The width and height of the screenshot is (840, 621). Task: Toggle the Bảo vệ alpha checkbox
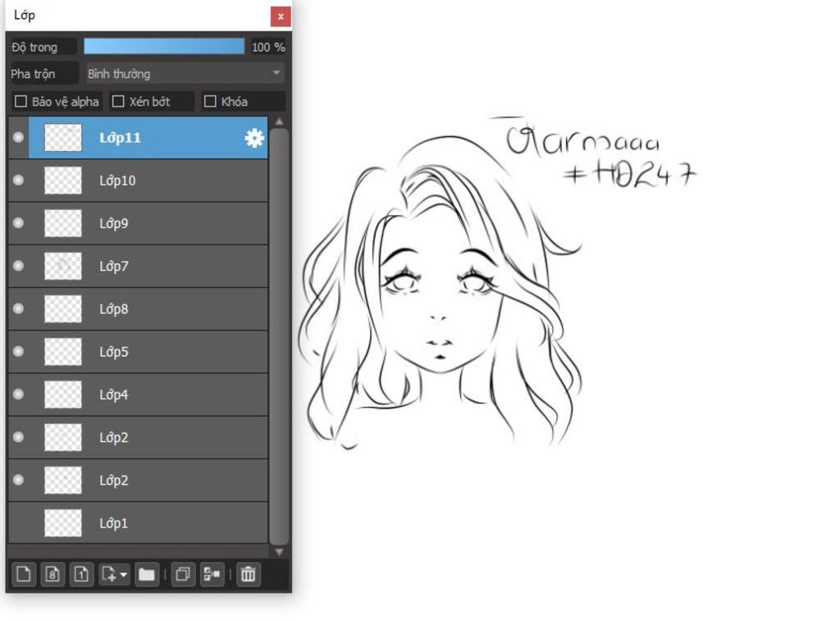coord(21,101)
